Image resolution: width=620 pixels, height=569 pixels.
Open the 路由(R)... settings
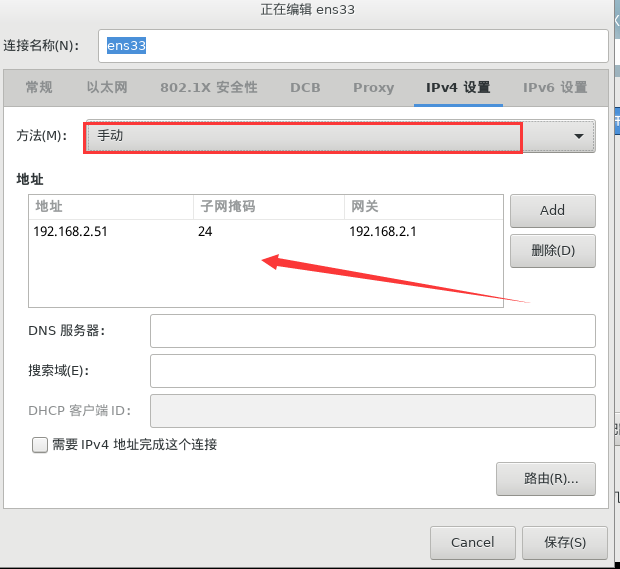[545, 478]
